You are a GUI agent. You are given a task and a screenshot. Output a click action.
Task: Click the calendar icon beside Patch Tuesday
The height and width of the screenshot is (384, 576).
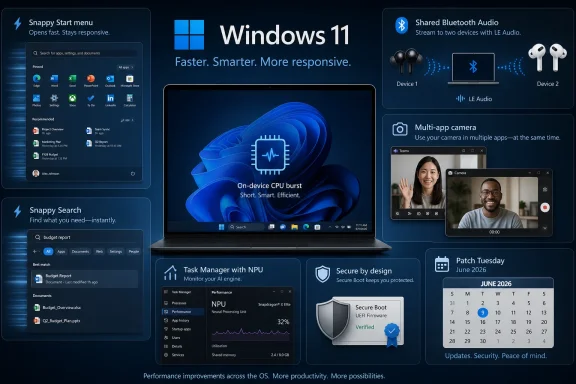tap(442, 264)
